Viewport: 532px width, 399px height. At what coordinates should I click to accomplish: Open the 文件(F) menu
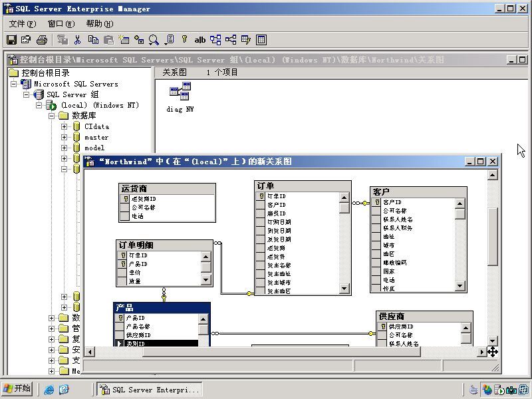[23, 24]
